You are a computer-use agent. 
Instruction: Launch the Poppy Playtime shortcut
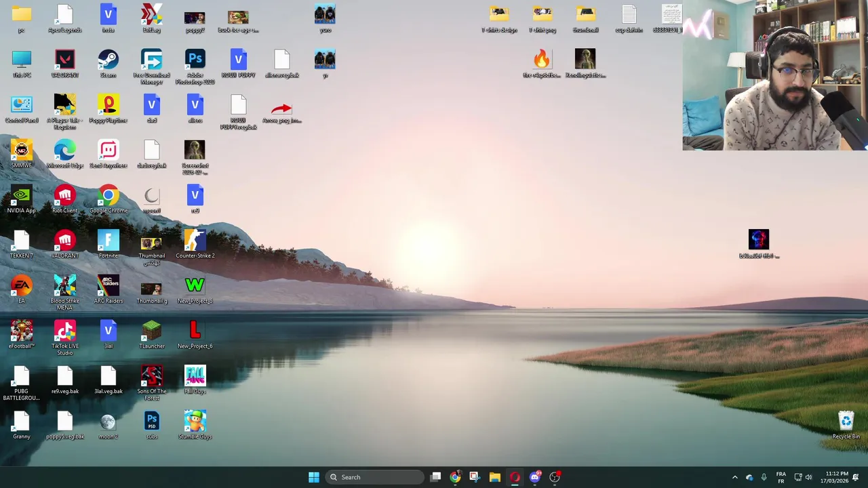(x=108, y=110)
